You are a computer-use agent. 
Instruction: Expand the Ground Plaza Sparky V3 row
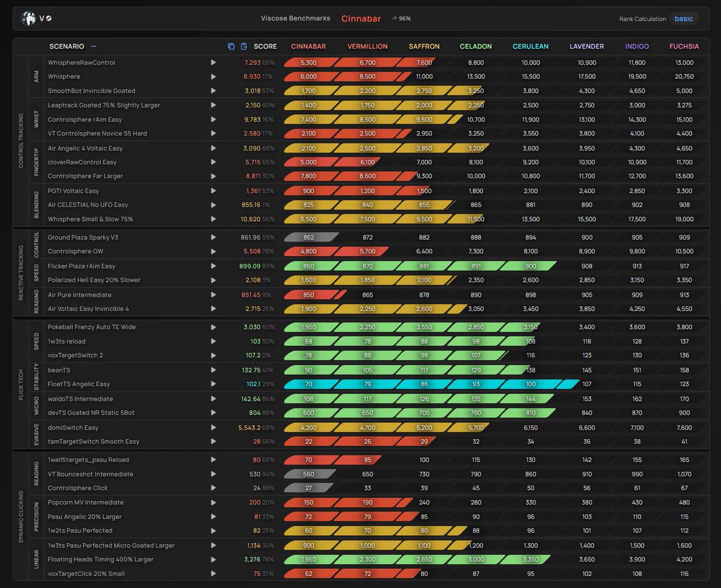214,237
